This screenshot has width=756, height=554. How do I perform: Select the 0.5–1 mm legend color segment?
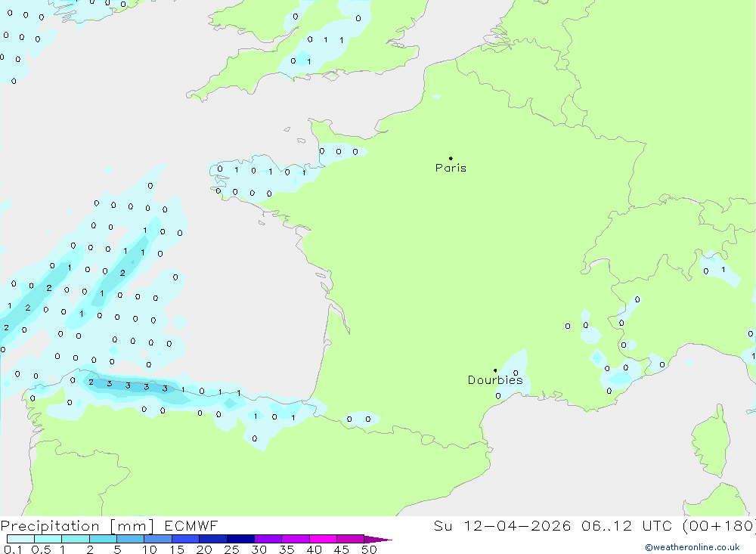48,539
